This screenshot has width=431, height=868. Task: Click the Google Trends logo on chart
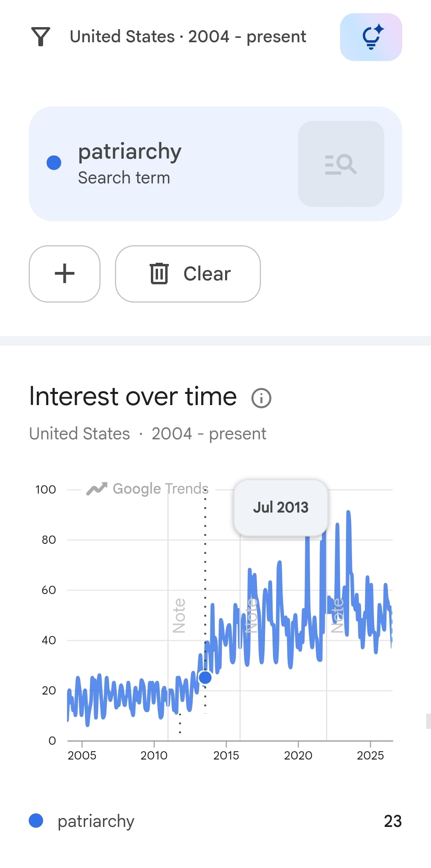coord(148,489)
